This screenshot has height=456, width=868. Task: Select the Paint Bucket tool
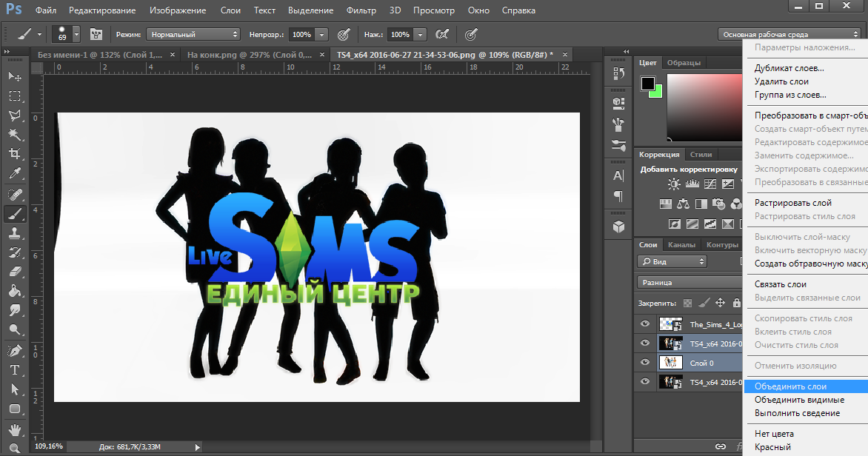(15, 291)
